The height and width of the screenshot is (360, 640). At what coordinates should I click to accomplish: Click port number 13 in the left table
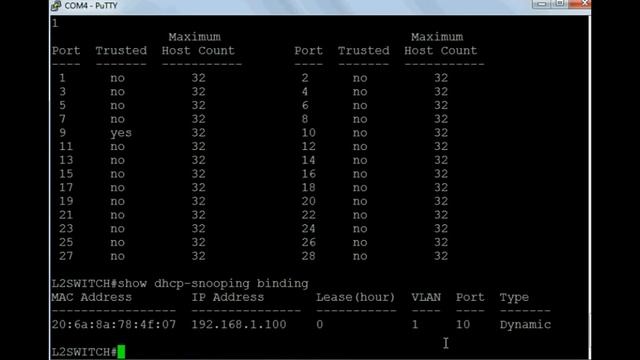click(66, 160)
